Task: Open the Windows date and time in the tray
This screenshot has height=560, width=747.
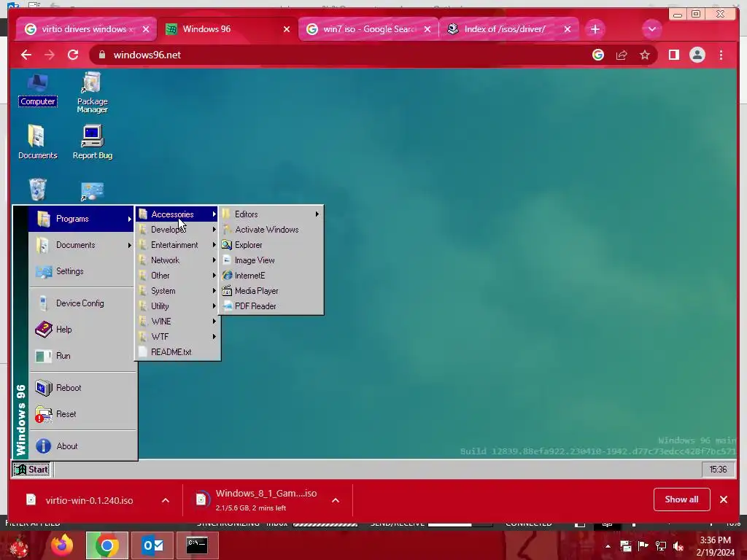Action: pyautogui.click(x=715, y=546)
